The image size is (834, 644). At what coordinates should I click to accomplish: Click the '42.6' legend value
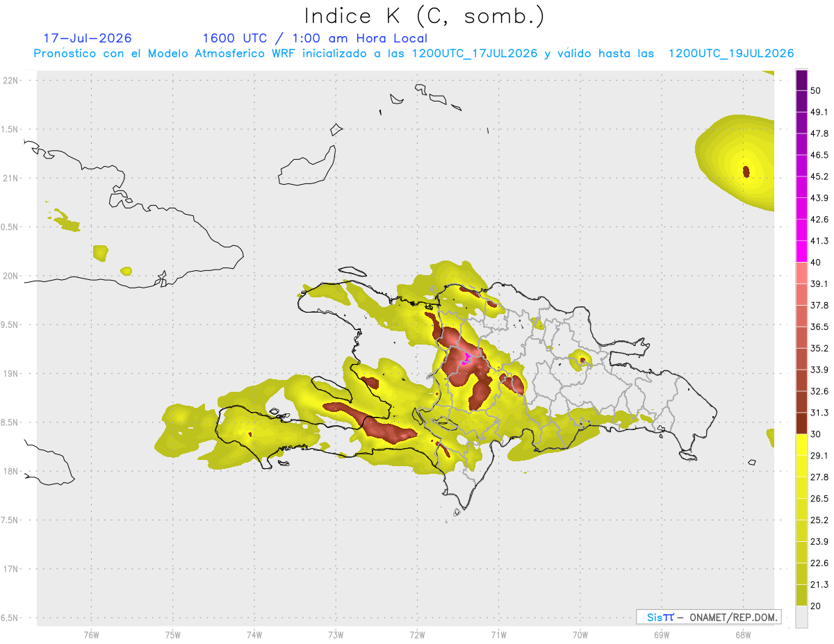819,220
